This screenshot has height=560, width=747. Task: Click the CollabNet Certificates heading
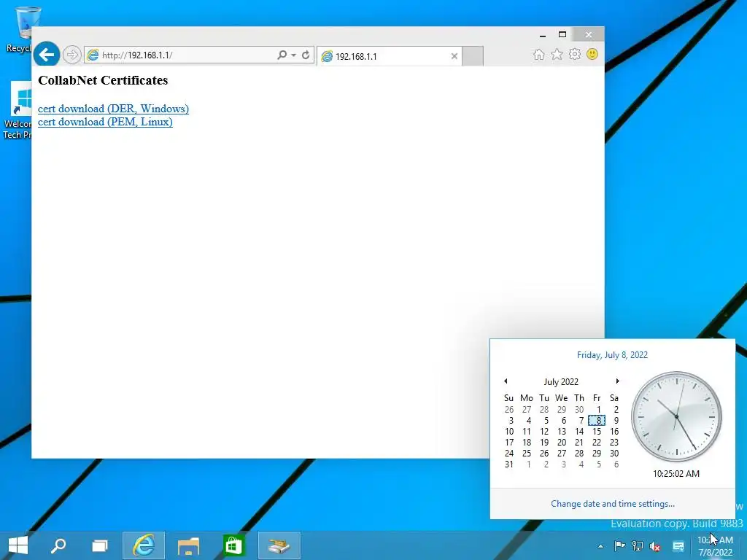103,80
